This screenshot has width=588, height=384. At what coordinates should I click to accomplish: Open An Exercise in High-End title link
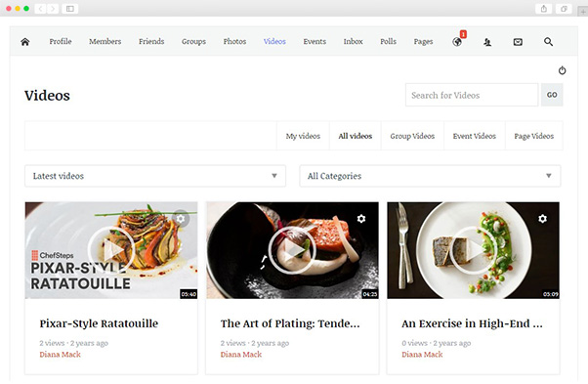[472, 323]
